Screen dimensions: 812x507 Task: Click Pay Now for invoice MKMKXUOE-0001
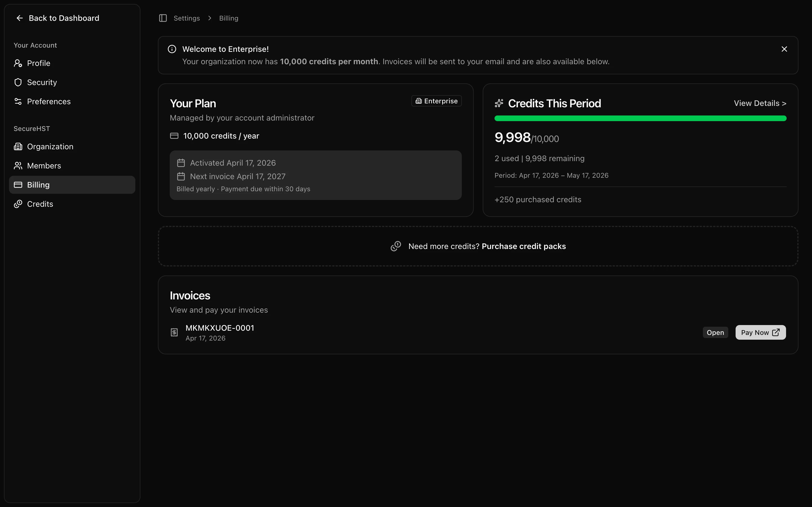(760, 332)
